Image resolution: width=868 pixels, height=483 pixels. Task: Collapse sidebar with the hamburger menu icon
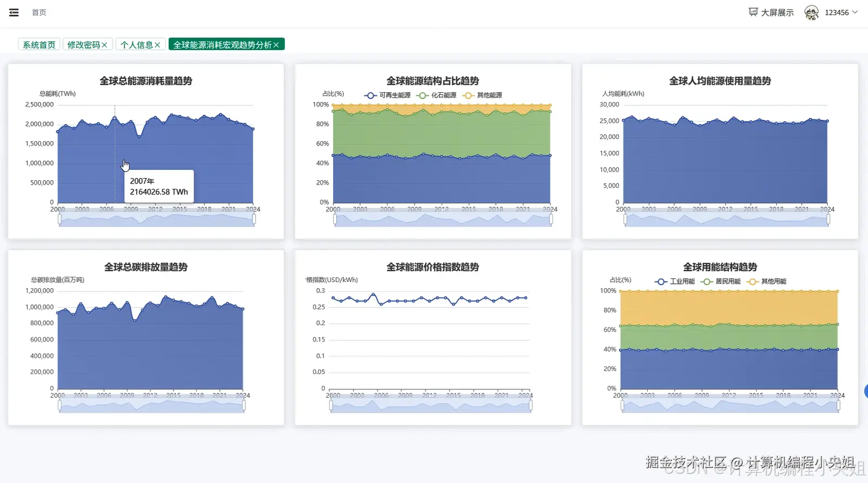coord(14,12)
